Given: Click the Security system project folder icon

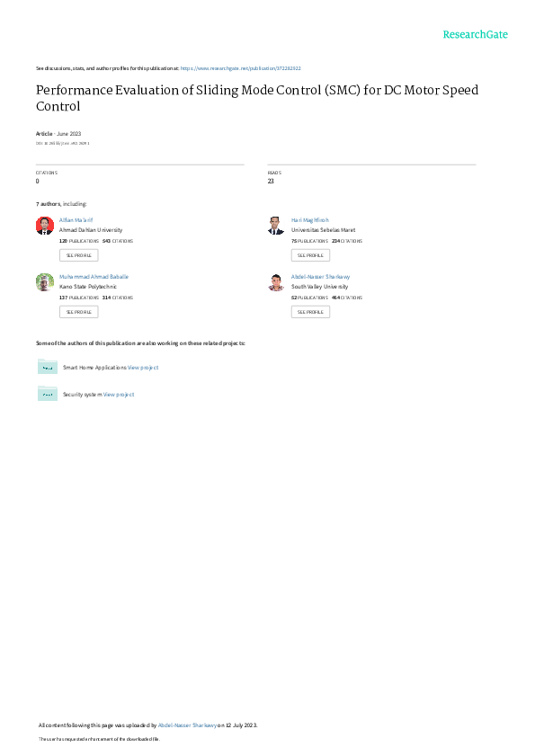Looking at the screenshot, I should tap(48, 394).
